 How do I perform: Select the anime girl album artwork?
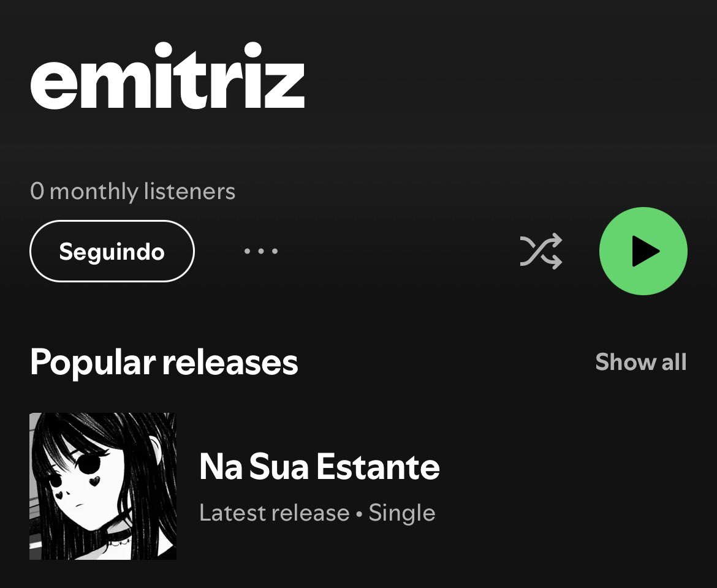[x=103, y=486]
